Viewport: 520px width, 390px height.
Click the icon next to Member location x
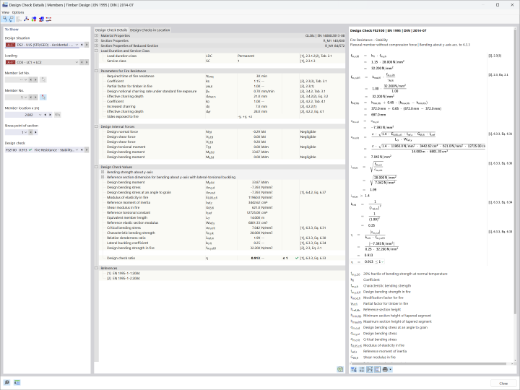[x=57, y=115]
